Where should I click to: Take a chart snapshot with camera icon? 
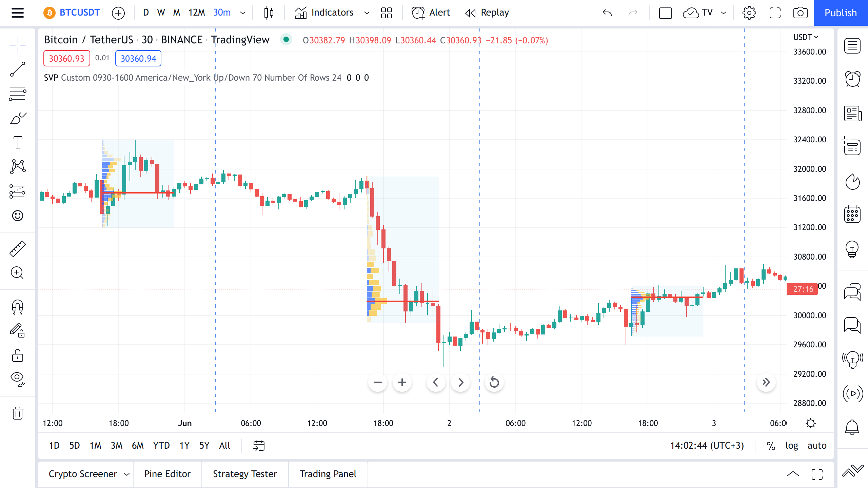click(x=800, y=13)
